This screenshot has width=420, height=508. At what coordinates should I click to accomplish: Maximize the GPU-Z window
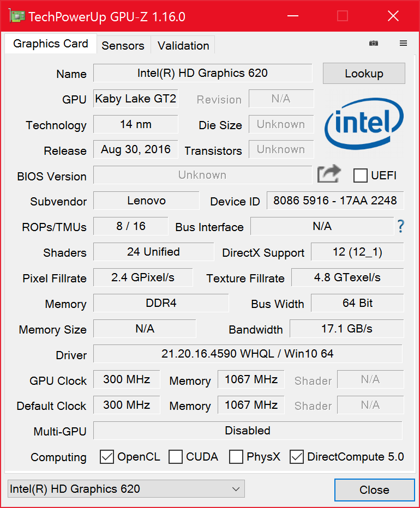click(343, 16)
